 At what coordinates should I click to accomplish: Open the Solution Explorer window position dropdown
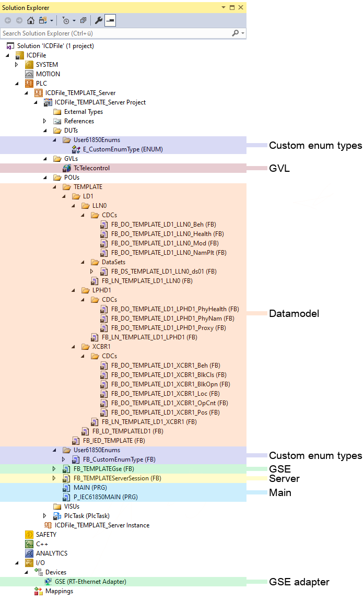(x=224, y=7)
